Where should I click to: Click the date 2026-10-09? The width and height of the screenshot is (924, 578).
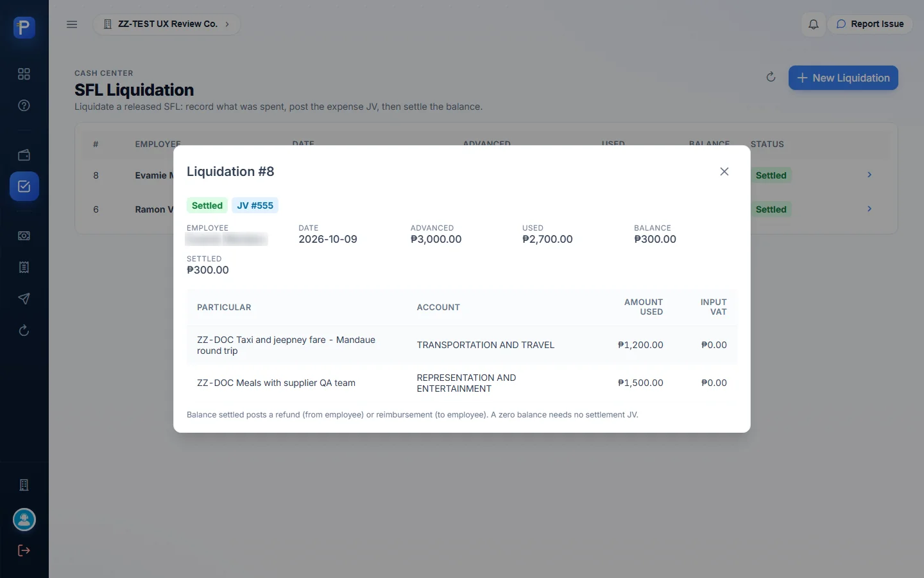point(328,239)
